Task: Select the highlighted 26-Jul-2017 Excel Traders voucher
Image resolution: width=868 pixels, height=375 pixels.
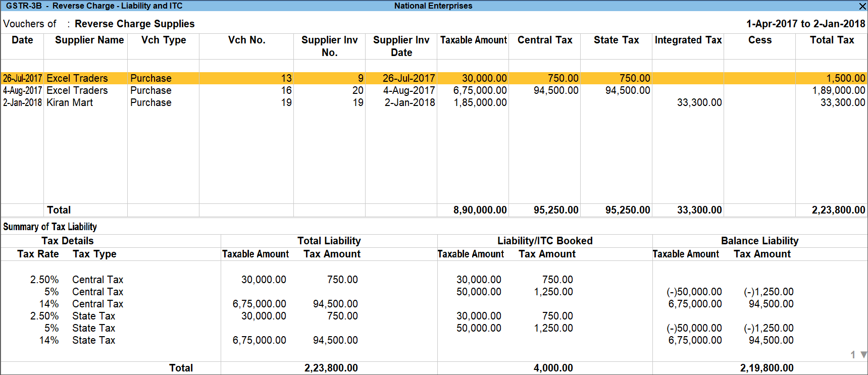Action: pos(77,78)
